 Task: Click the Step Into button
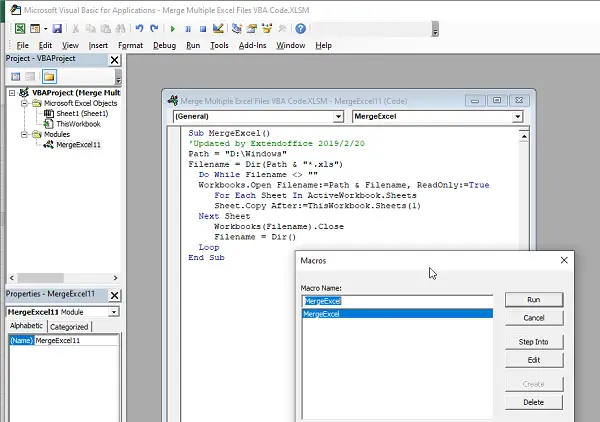534,342
